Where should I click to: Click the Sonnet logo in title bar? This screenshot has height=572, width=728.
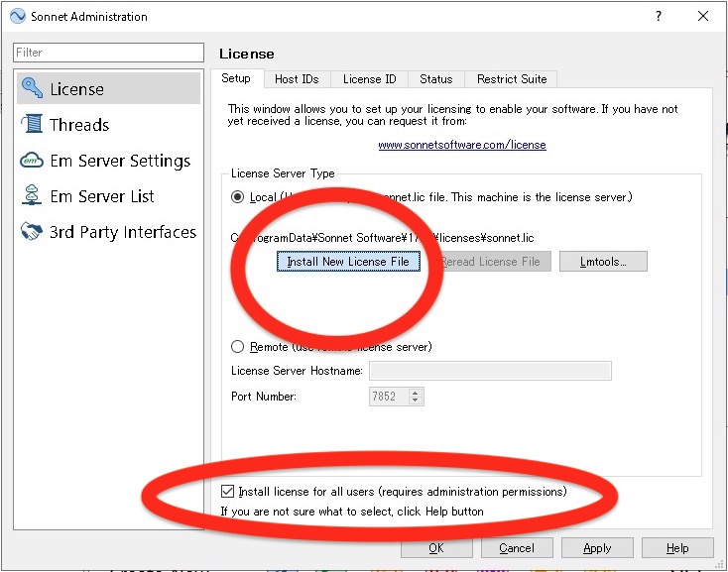(x=18, y=16)
